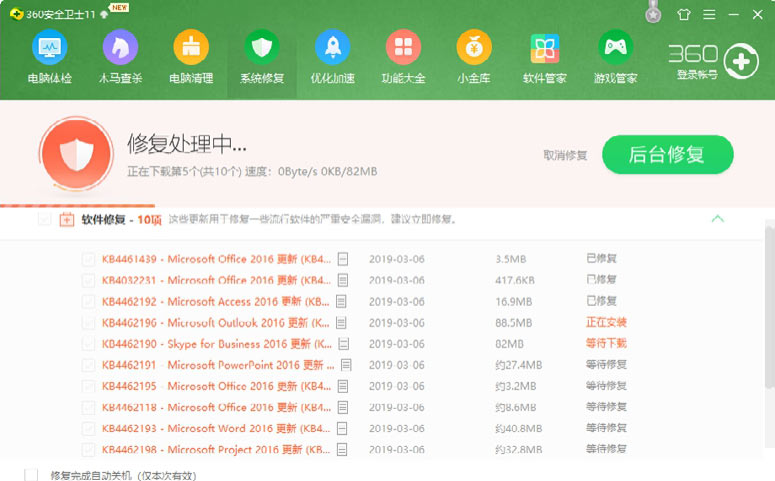This screenshot has height=481, width=775.
Task: Toggle 修复完成自动关机 auto-shutdown checkbox
Action: [x=31, y=475]
